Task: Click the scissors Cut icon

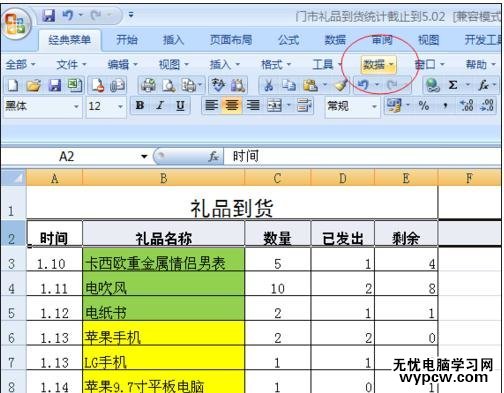Action: 269,86
